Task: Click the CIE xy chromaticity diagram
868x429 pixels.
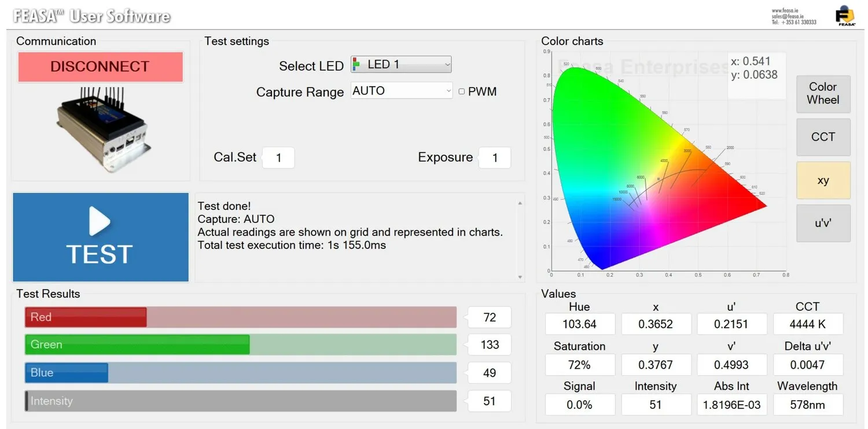Action: 660,168
